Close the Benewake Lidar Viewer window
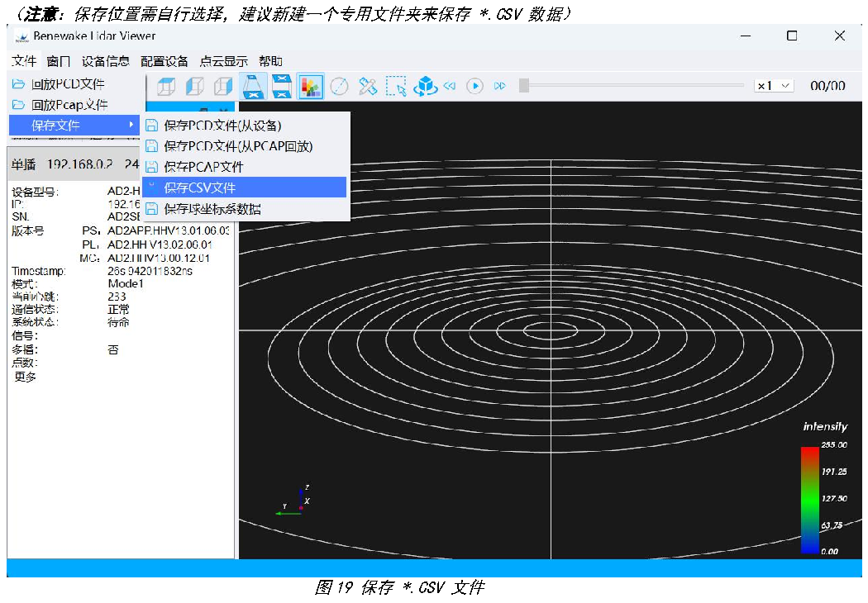Viewport: 868px width, 603px height. pyautogui.click(x=839, y=36)
